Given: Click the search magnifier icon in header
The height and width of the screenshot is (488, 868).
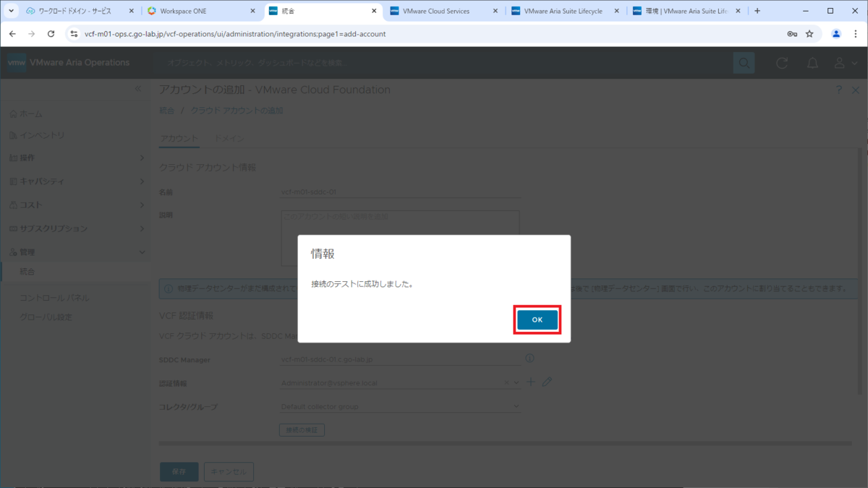Looking at the screenshot, I should [744, 63].
